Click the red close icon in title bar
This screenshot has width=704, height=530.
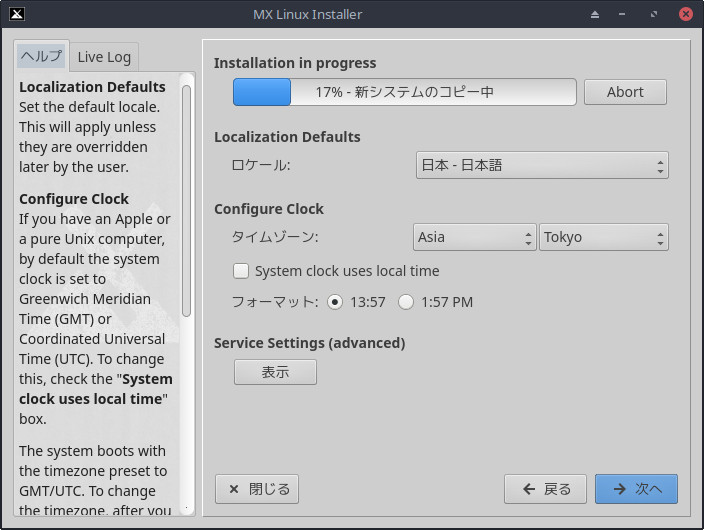pyautogui.click(x=685, y=14)
